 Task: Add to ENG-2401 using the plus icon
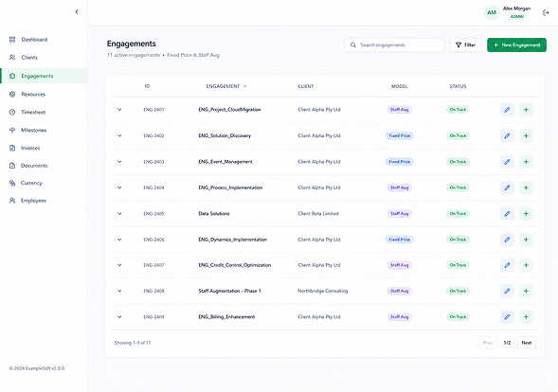[526, 110]
